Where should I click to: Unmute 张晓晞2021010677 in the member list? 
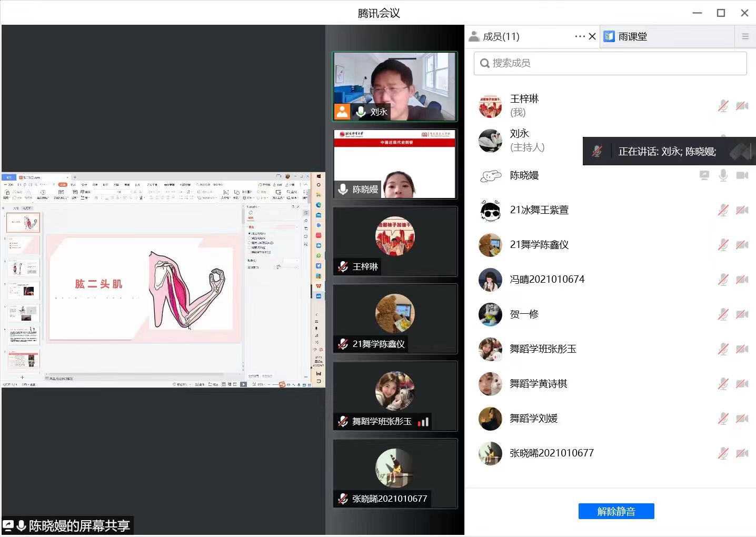(x=723, y=453)
